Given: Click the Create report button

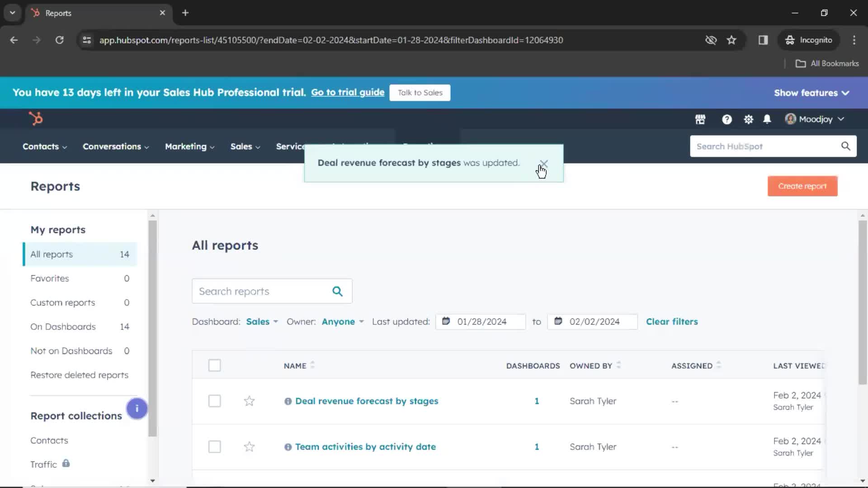Looking at the screenshot, I should coord(802,186).
